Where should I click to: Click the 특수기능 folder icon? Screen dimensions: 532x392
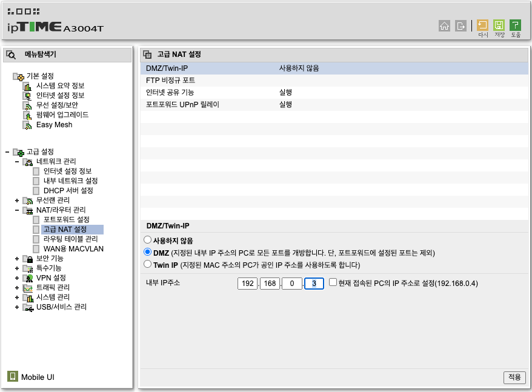27,268
